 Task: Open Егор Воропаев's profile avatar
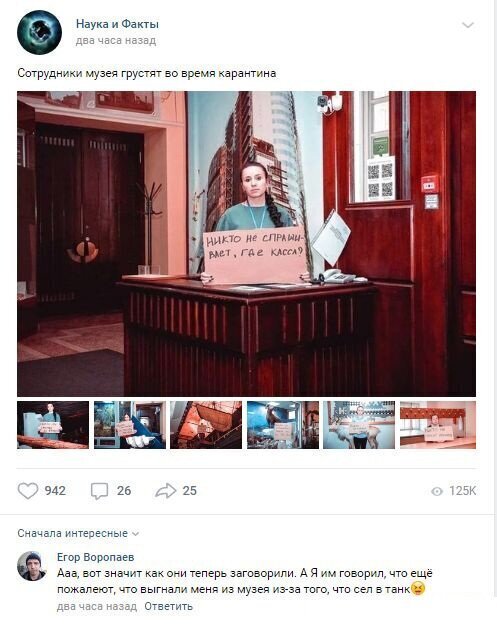(32, 566)
